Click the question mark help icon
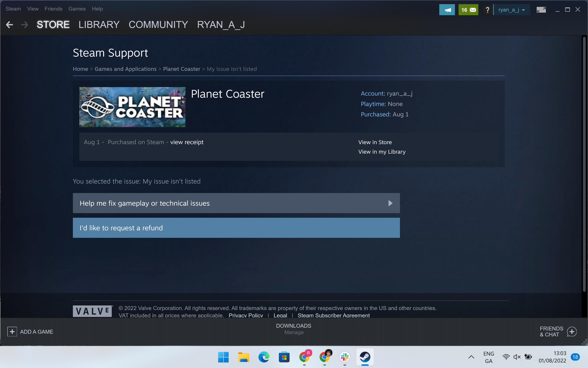 click(x=487, y=10)
